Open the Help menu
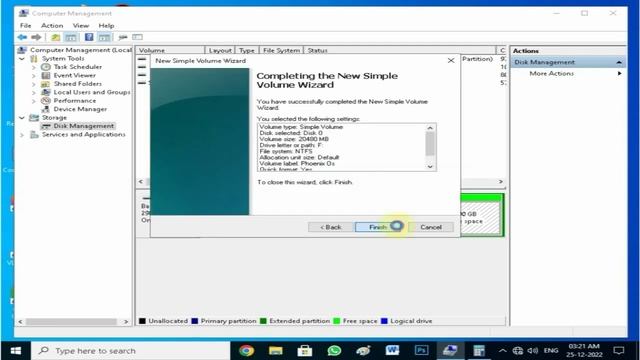 coord(106,25)
